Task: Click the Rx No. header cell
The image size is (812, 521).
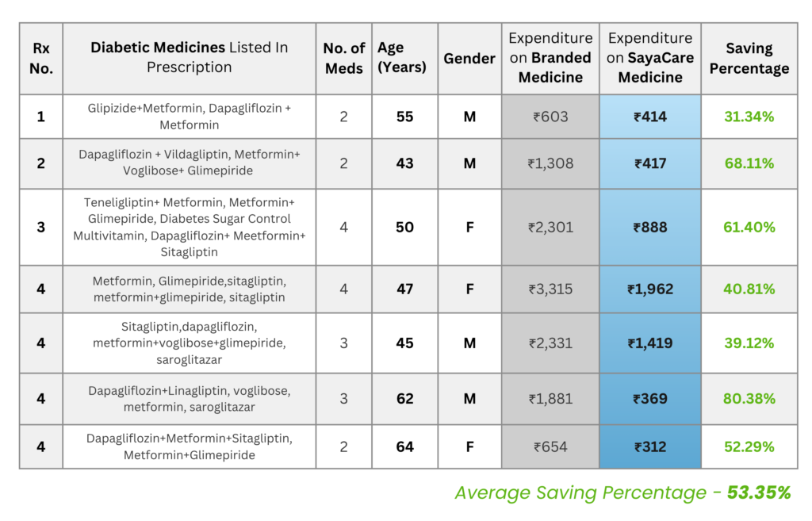Action: 41,59
